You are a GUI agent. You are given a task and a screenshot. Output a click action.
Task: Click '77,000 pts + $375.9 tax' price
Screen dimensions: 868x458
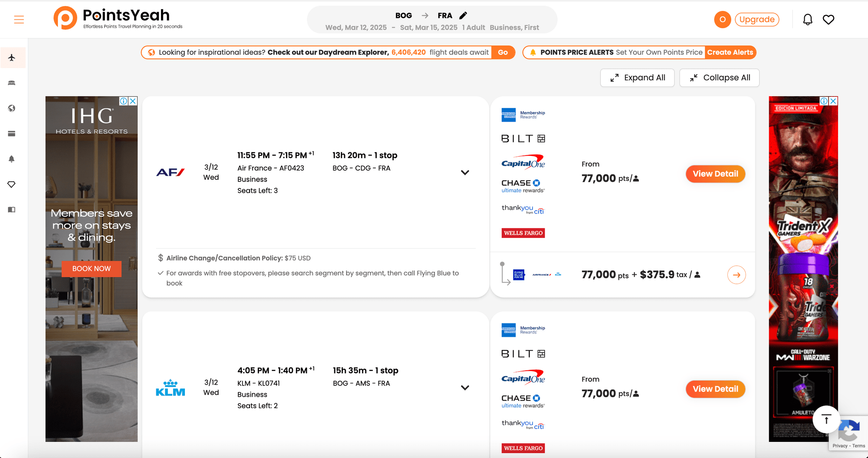click(x=641, y=275)
